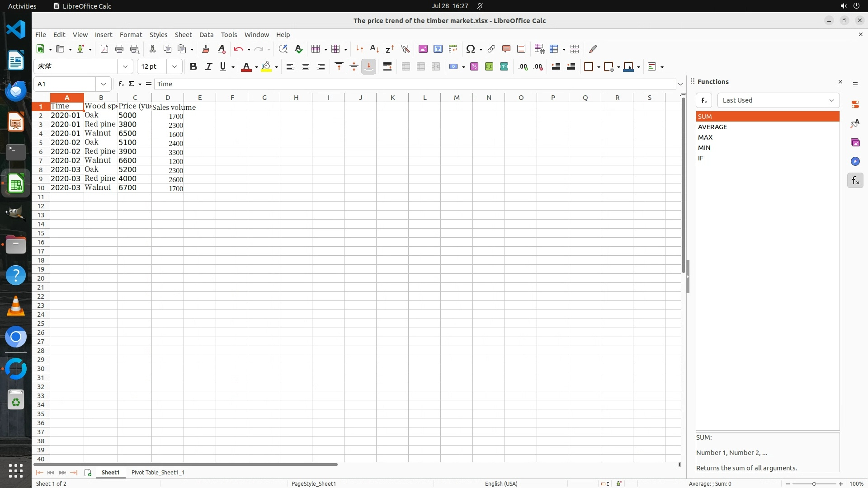This screenshot has width=868, height=488.
Task: Open the Data menu
Action: coord(206,35)
